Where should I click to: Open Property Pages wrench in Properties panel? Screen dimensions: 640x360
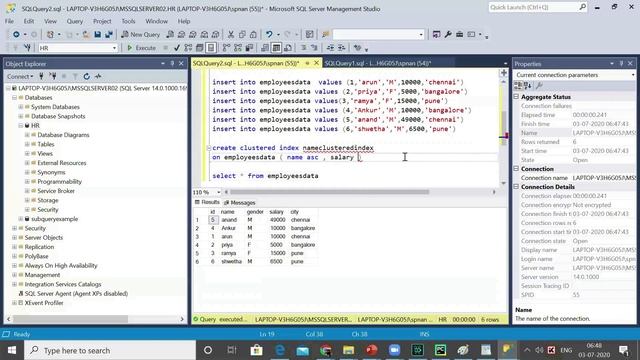pyautogui.click(x=539, y=85)
